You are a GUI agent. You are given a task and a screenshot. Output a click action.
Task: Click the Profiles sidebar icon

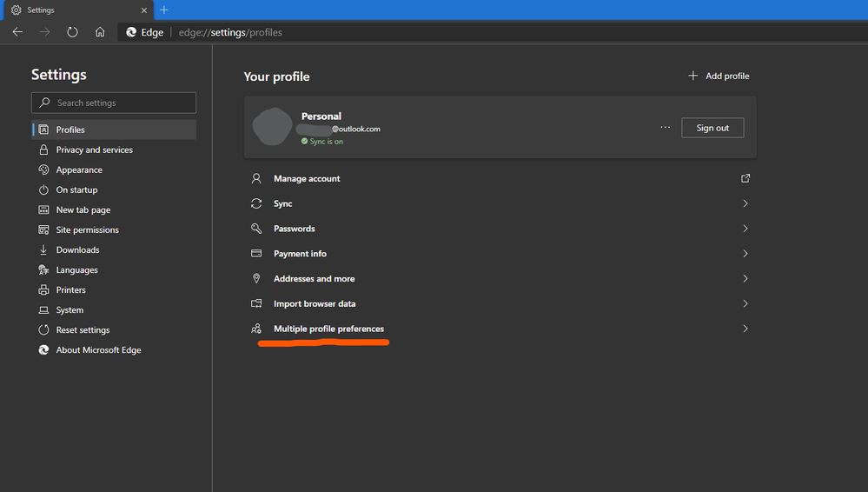43,130
